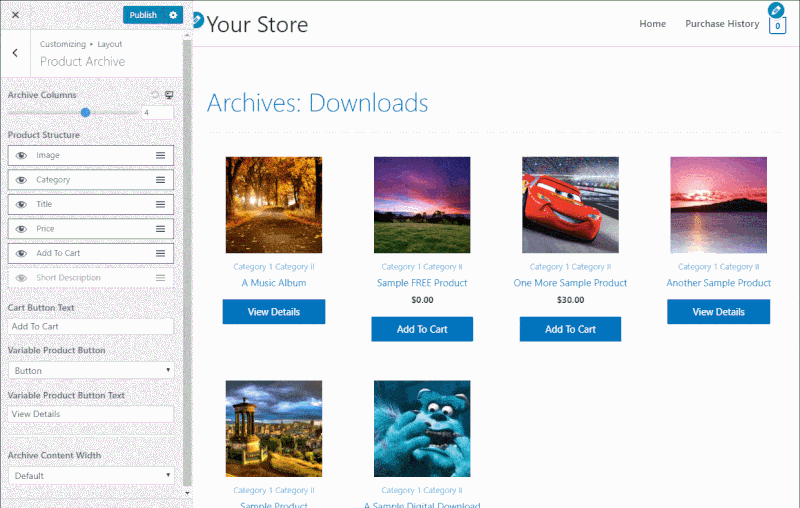This screenshot has height=508, width=800.
Task: Click Category 1 under Another Sample Product
Action: click(x=697, y=267)
